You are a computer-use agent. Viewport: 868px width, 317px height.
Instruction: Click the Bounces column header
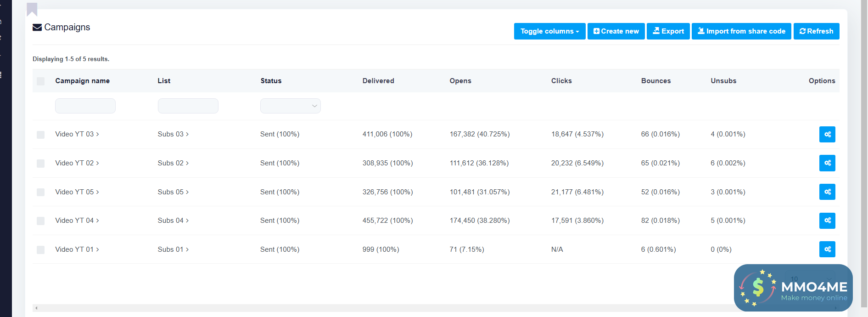pyautogui.click(x=656, y=81)
